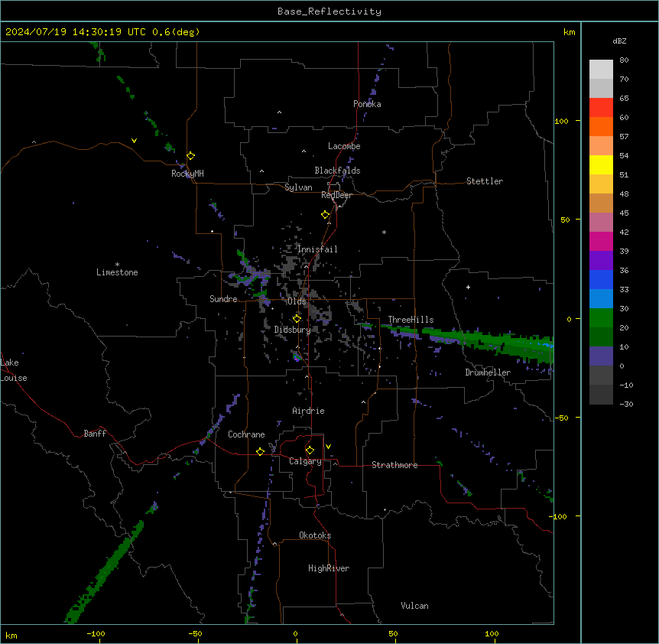Image resolution: width=659 pixels, height=644 pixels.
Task: Select legend value 65
Action: coord(624,98)
